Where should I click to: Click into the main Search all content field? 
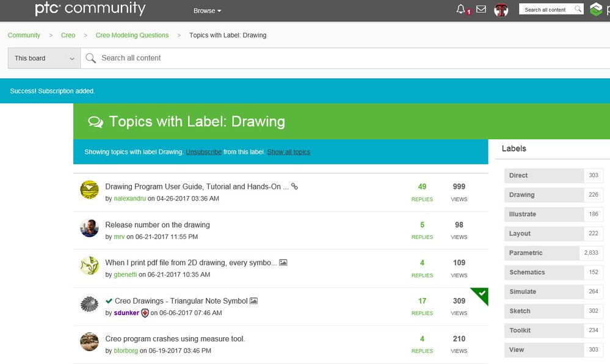pyautogui.click(x=345, y=59)
